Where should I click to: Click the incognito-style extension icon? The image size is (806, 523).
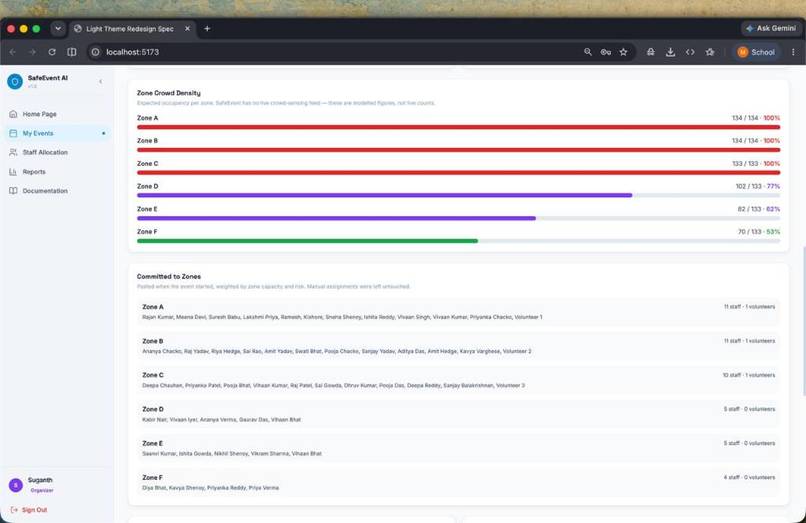(651, 52)
